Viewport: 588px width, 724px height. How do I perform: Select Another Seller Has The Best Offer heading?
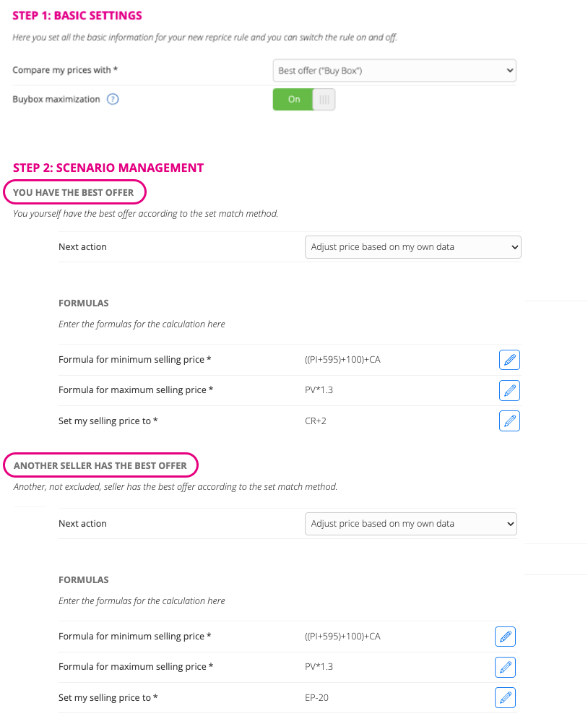pos(100,465)
